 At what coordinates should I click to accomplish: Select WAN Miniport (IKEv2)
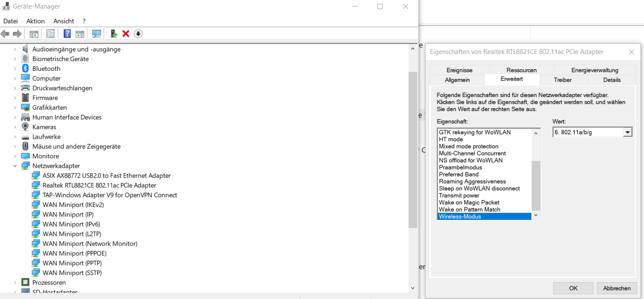(x=73, y=205)
